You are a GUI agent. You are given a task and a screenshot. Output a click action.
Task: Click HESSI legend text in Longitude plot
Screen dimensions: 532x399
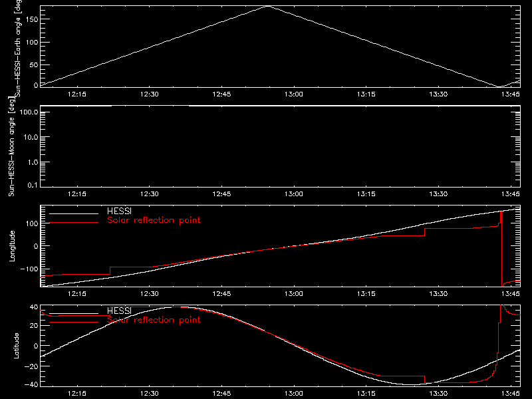coord(119,211)
